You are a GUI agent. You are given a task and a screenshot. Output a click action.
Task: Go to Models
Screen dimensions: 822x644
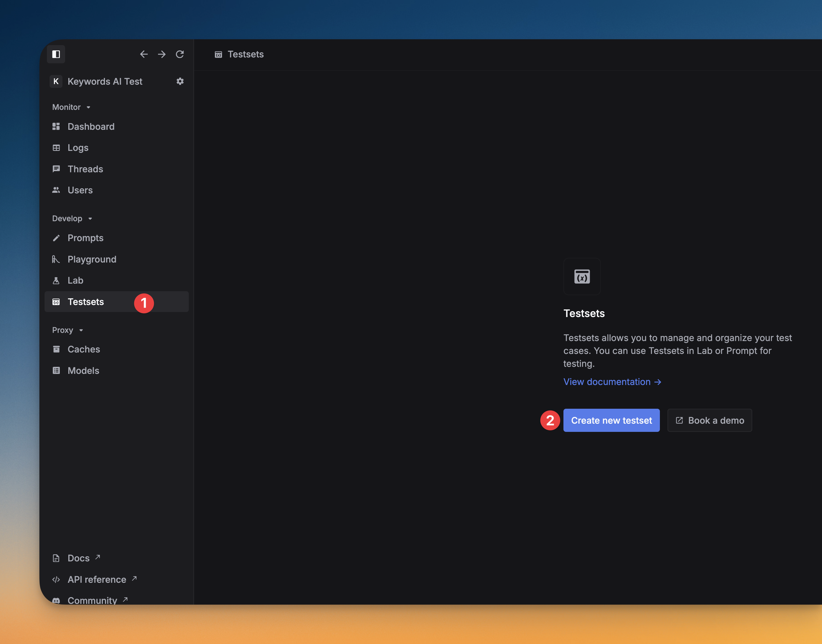(117, 371)
